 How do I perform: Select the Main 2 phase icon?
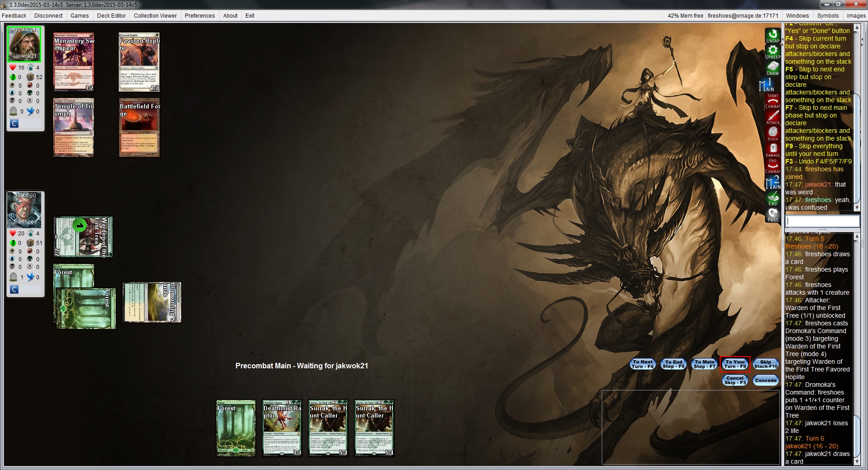tap(773, 183)
